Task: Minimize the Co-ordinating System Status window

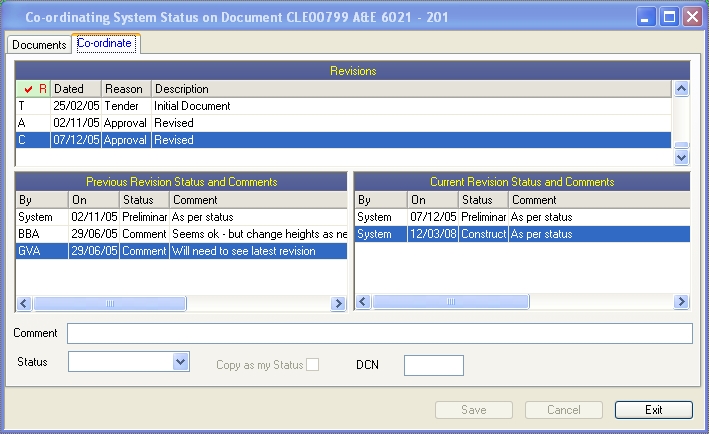Action: [x=646, y=17]
